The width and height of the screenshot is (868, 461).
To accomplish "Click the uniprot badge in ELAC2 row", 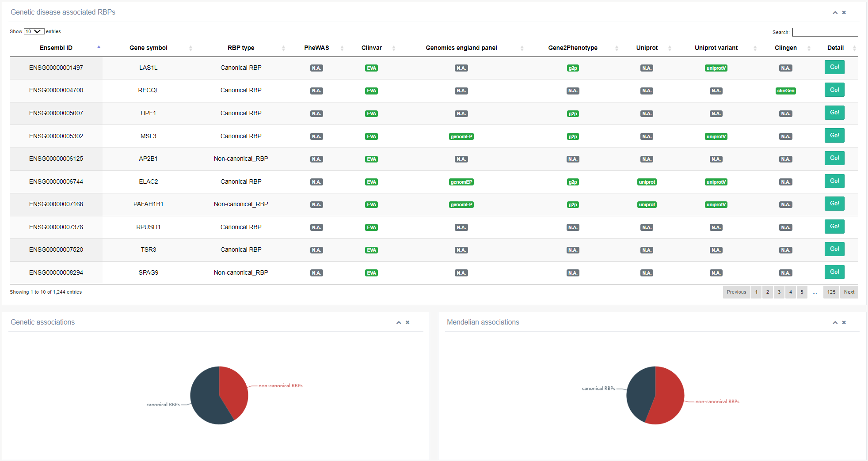I will [x=647, y=182].
